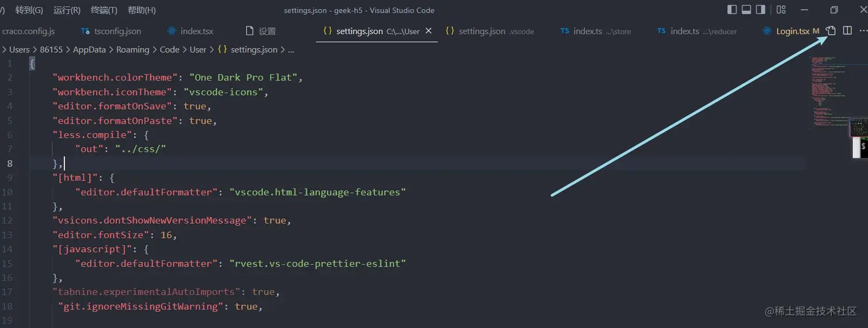Click the "git.ignoreMissingGitWarning" key

pyautogui.click(x=140, y=306)
